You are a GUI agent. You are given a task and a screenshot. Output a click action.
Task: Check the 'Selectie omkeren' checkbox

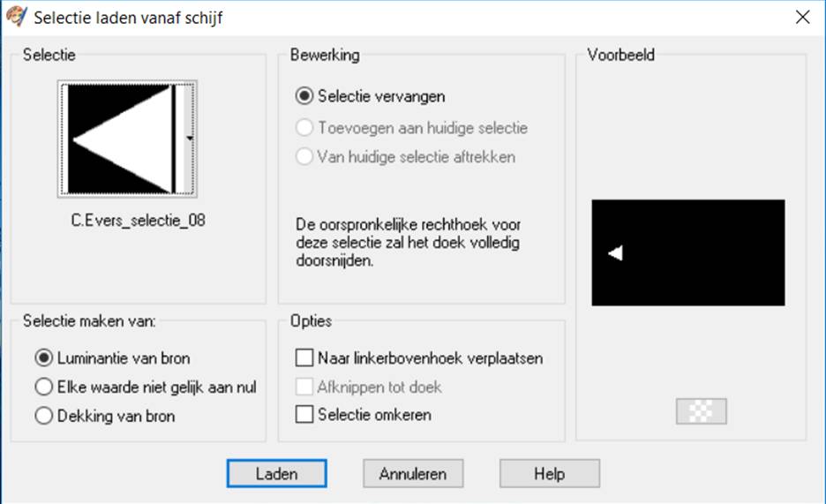pos(304,414)
